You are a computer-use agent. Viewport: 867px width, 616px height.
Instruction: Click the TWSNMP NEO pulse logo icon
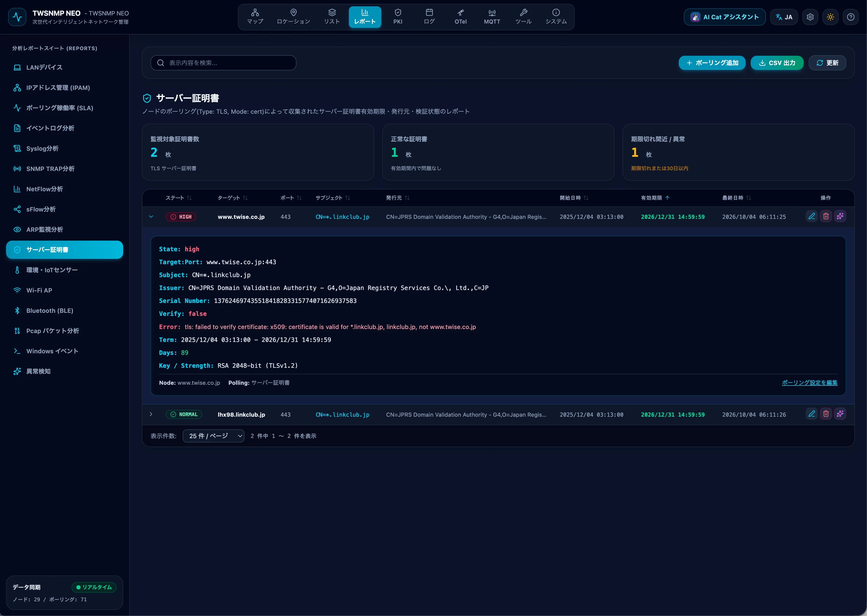pos(17,17)
